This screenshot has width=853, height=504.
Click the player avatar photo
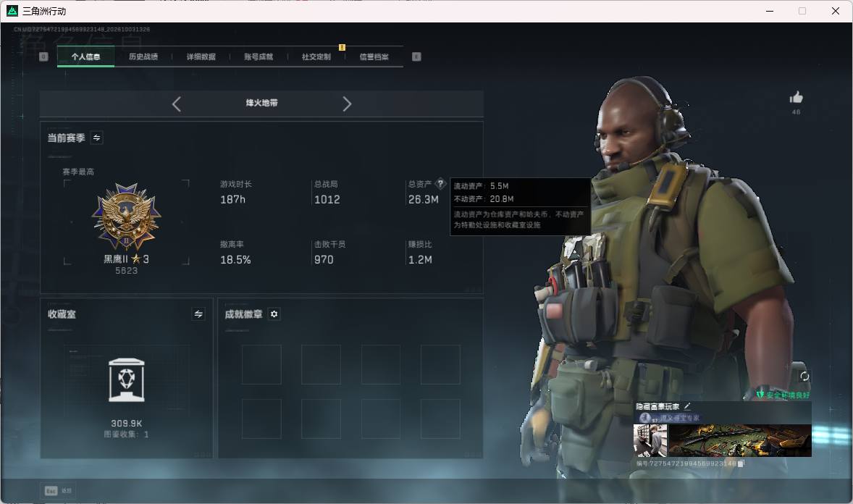click(x=651, y=440)
